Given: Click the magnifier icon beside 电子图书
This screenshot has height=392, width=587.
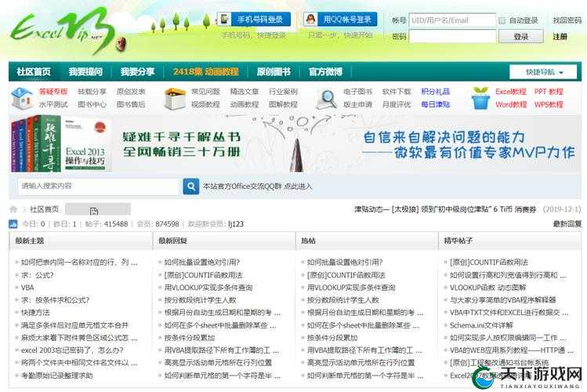Looking at the screenshot, I should (327, 99).
